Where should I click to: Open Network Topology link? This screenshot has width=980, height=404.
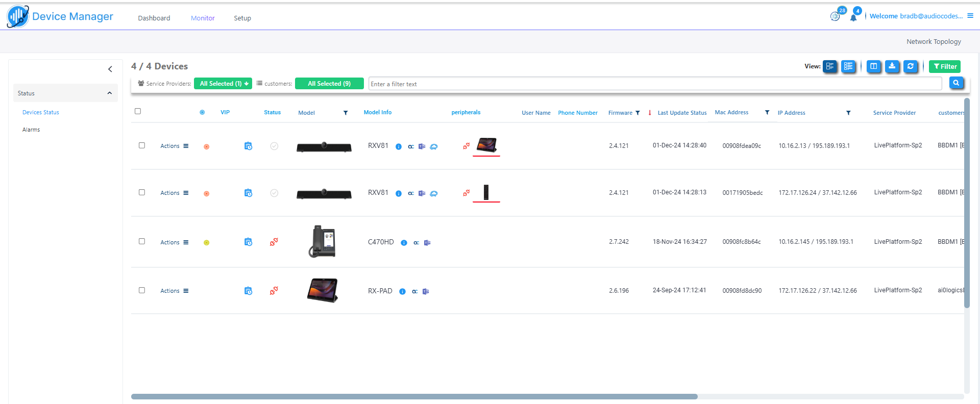pos(934,41)
